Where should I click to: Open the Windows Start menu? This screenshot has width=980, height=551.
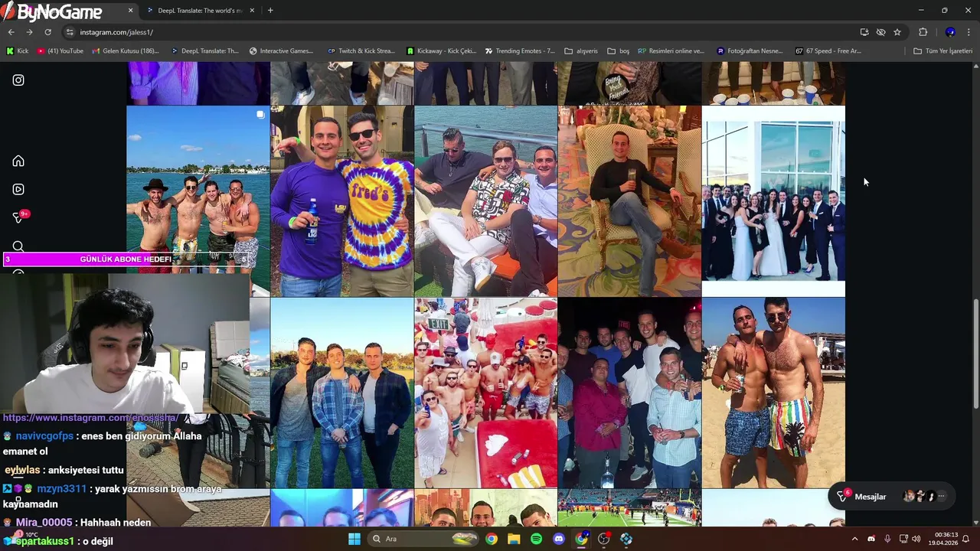pos(354,539)
